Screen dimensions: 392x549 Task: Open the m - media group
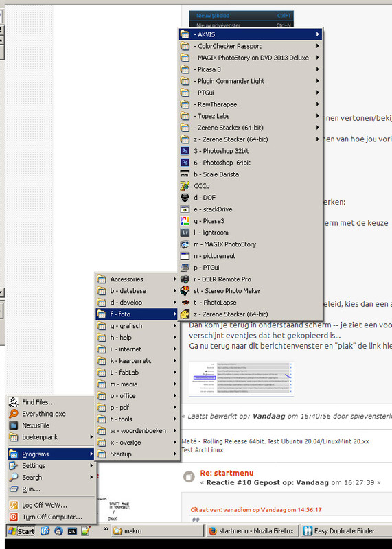[x=137, y=384]
